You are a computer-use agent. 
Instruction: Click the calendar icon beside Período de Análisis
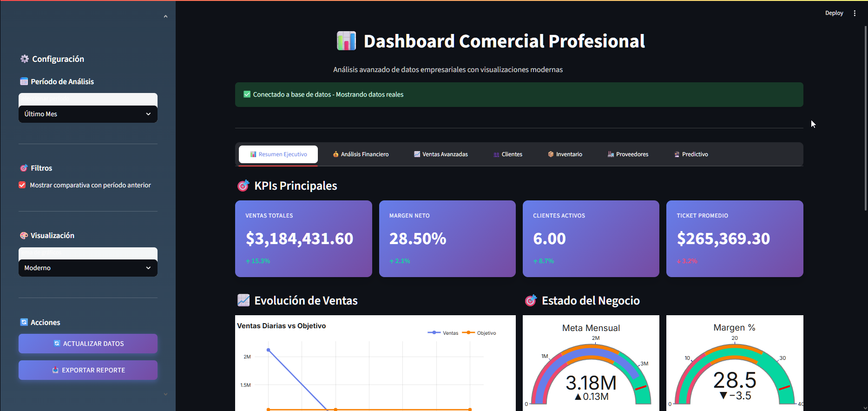click(x=24, y=82)
